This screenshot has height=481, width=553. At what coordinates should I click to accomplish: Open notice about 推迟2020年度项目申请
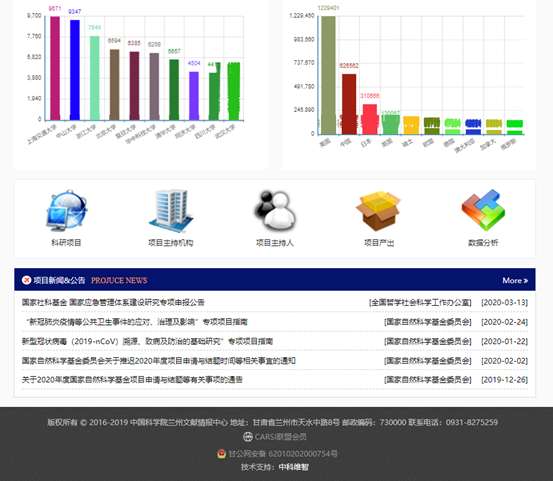point(159,361)
